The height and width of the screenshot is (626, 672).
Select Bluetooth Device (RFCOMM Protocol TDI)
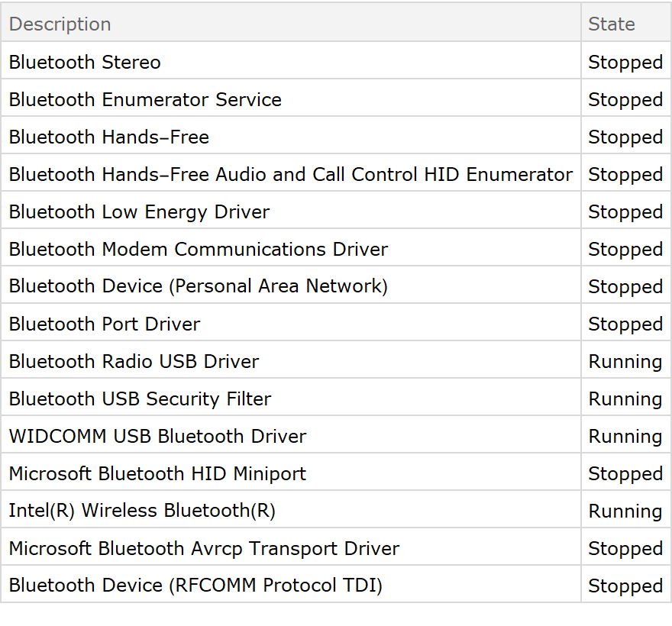tap(195, 586)
